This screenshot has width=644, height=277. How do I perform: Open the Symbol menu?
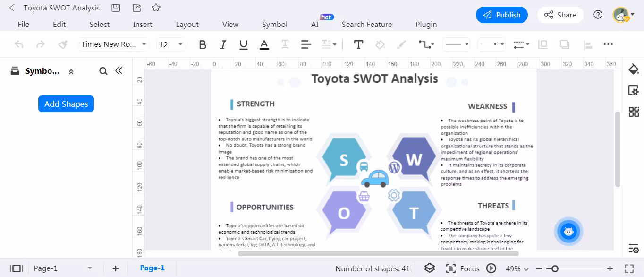click(275, 24)
